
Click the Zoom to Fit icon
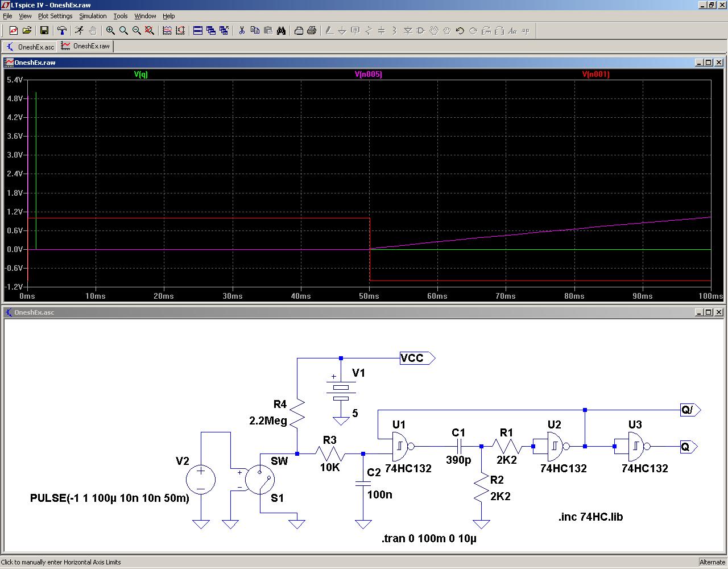tap(150, 31)
